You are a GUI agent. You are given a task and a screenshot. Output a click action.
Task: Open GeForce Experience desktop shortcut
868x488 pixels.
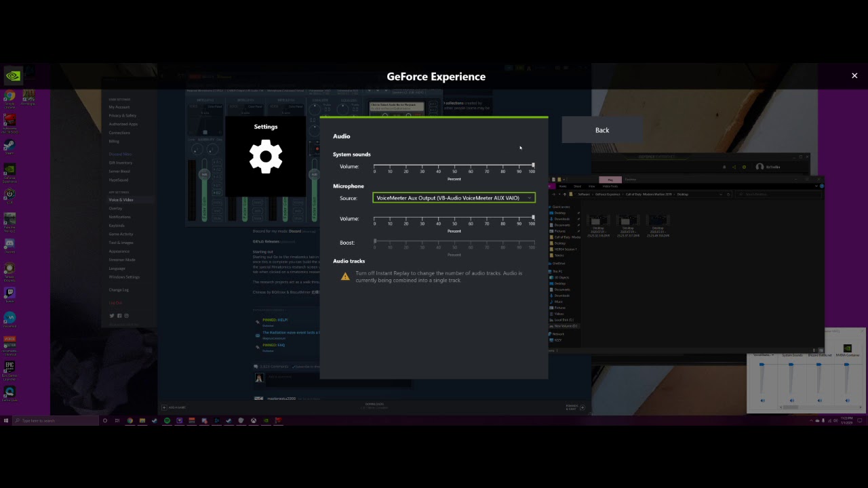(9, 173)
